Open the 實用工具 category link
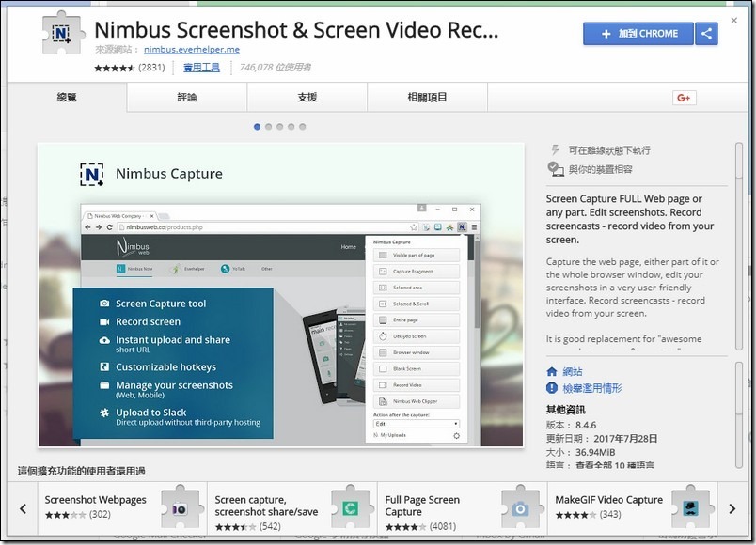 tap(201, 68)
